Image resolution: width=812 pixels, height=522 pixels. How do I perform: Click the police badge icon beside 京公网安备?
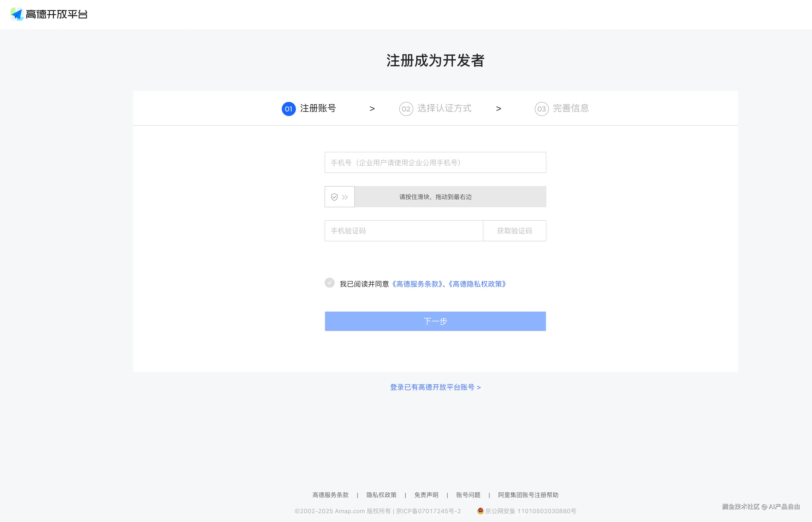tap(480, 511)
